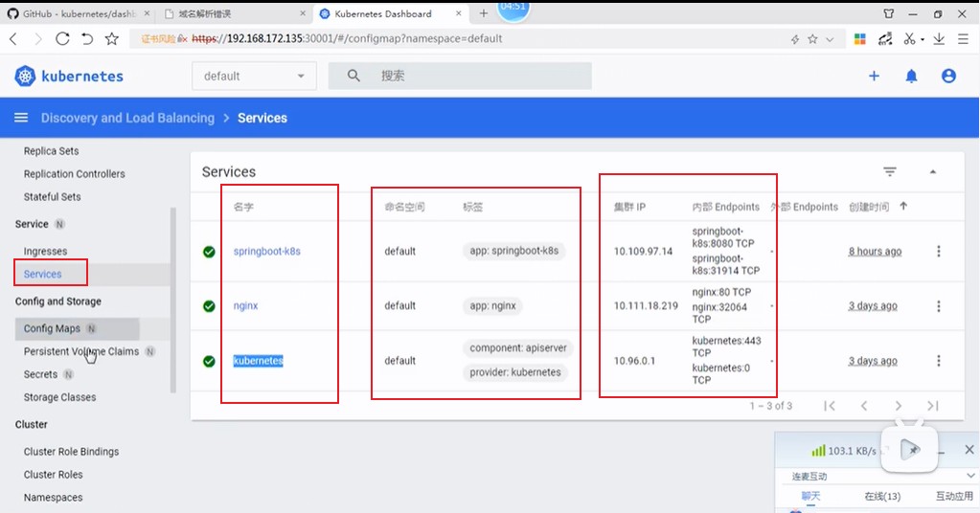This screenshot has height=513, width=980.
Task: Go to last page of results
Action: (x=932, y=406)
